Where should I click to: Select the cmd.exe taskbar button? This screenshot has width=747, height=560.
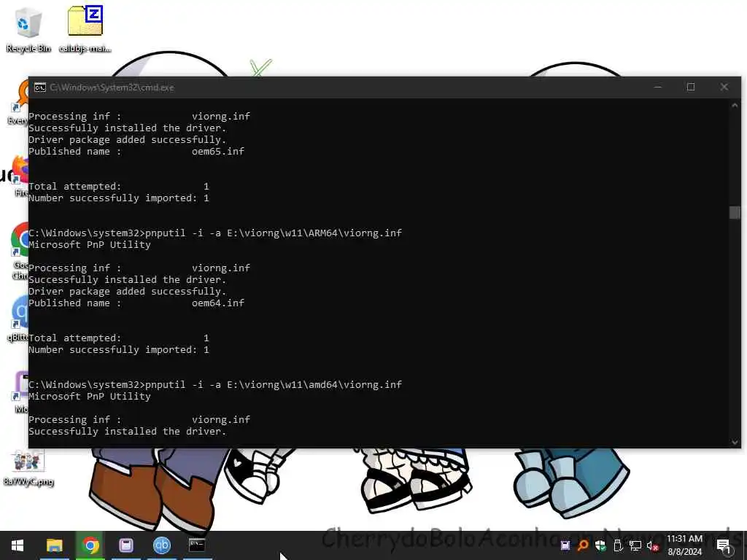pyautogui.click(x=197, y=545)
